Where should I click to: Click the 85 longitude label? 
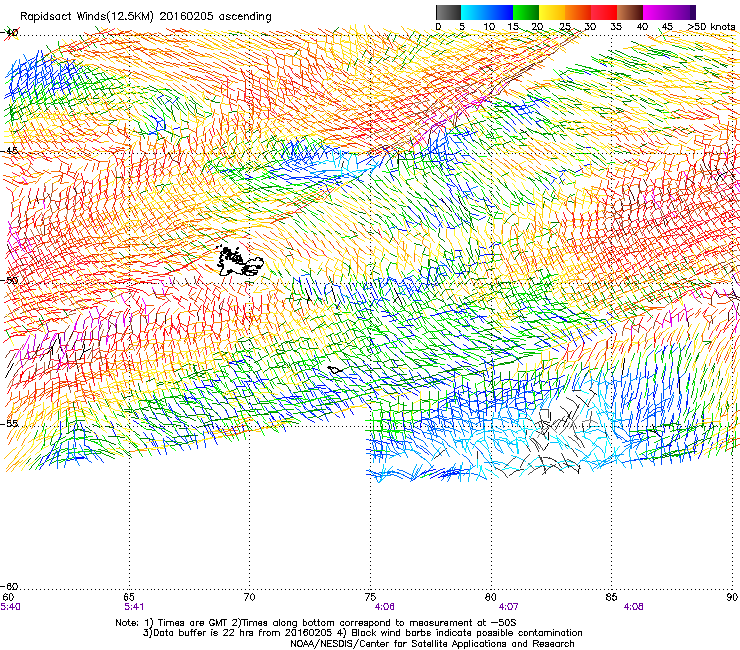(611, 597)
